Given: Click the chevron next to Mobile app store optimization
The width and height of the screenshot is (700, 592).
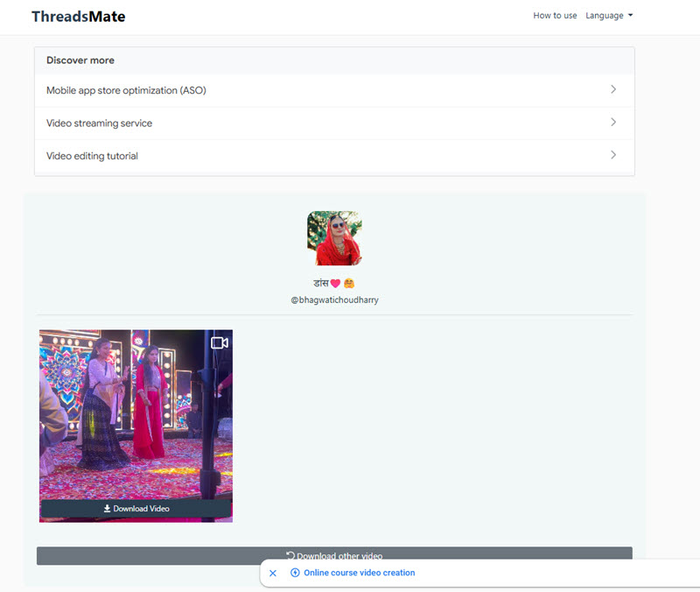Looking at the screenshot, I should (613, 90).
